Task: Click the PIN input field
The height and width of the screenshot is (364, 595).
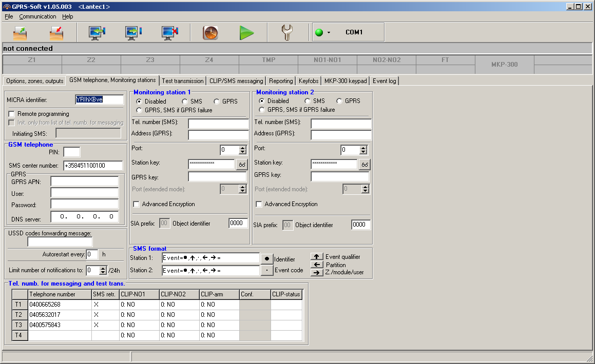Action: 72,152
